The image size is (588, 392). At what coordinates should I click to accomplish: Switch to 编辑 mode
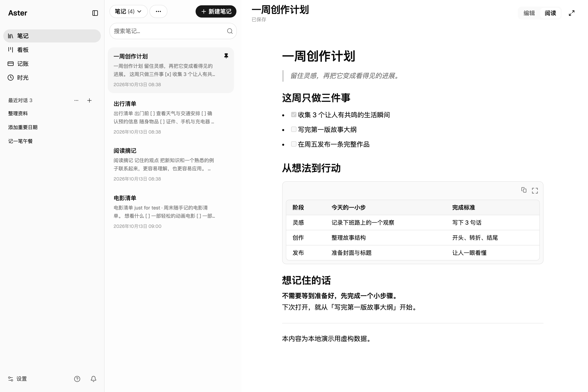click(529, 13)
